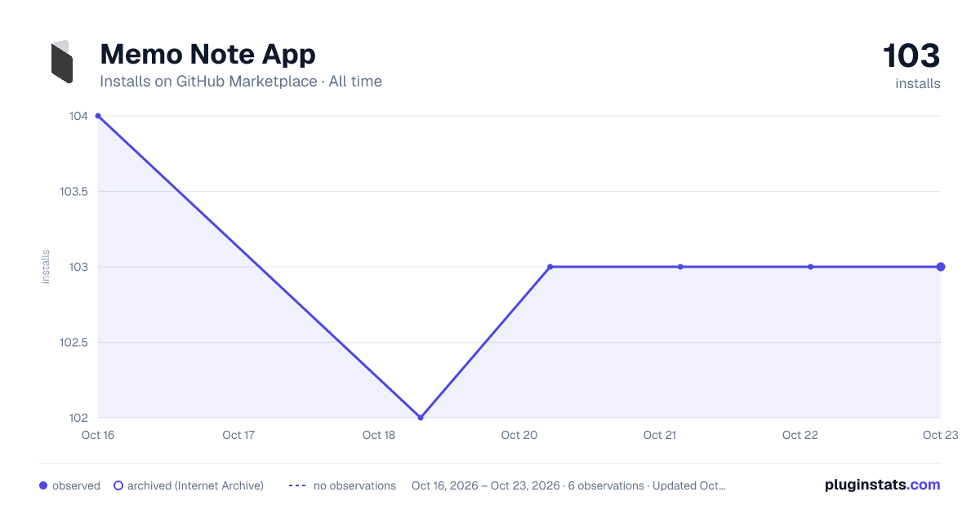Click the 103 y-axis label
Screen dimensions: 980x514
[78, 267]
